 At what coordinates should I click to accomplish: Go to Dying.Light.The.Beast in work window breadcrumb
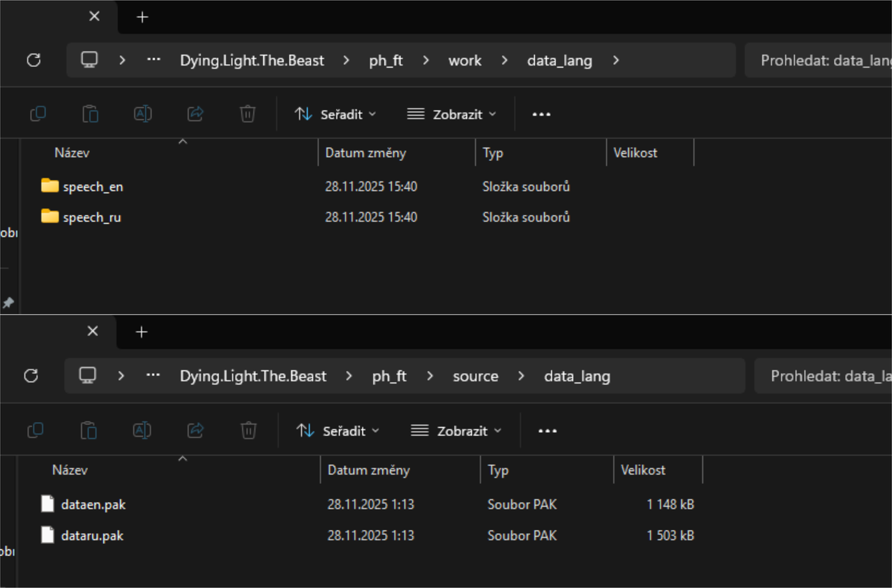(252, 61)
